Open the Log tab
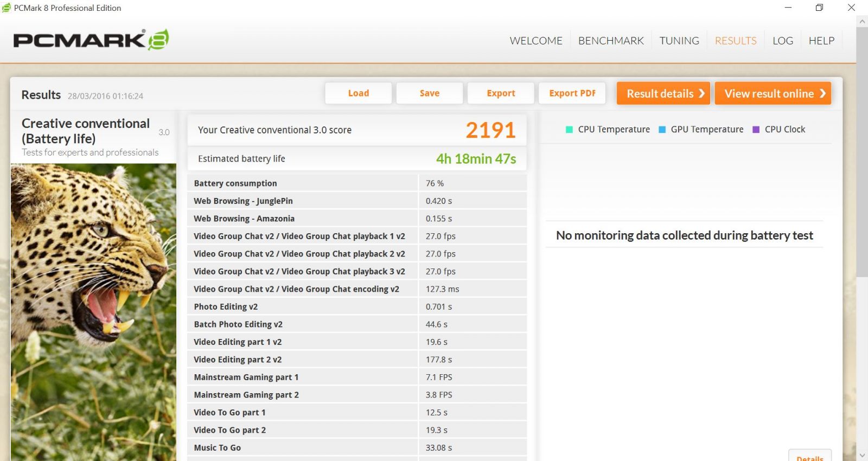 pos(782,41)
